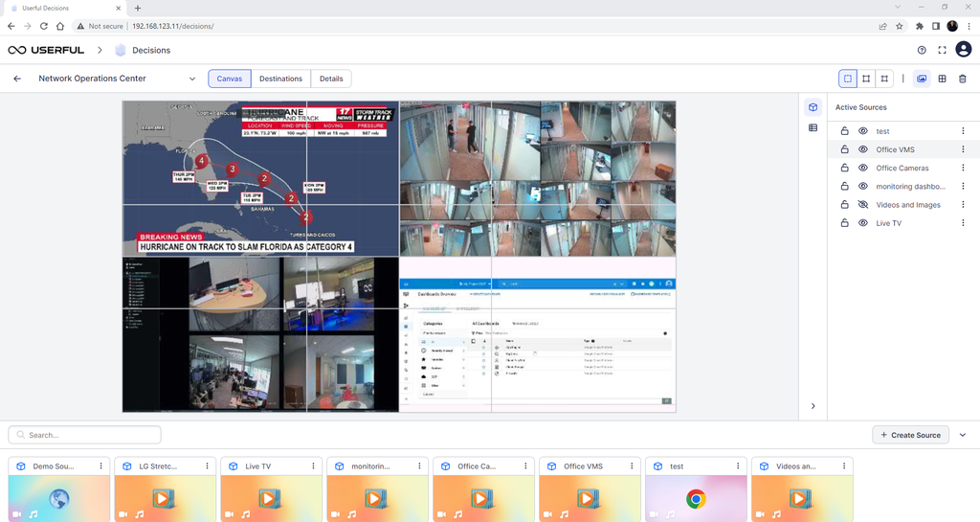Toggle the lock icon for Videos and Images
The height and width of the screenshot is (522, 980).
click(x=844, y=204)
